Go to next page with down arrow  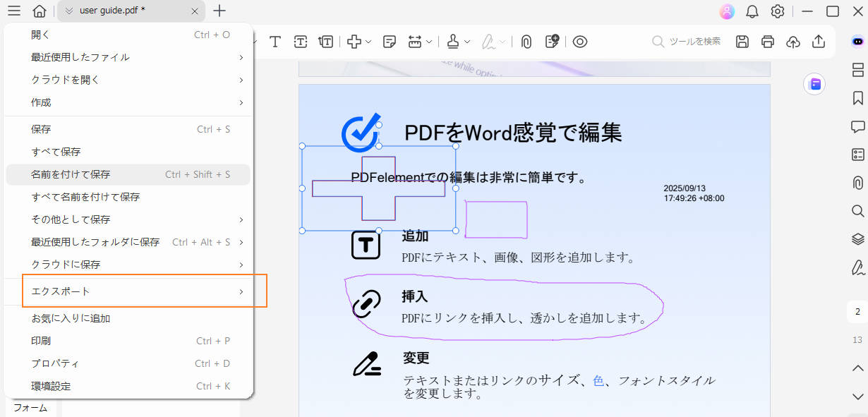[x=858, y=396]
